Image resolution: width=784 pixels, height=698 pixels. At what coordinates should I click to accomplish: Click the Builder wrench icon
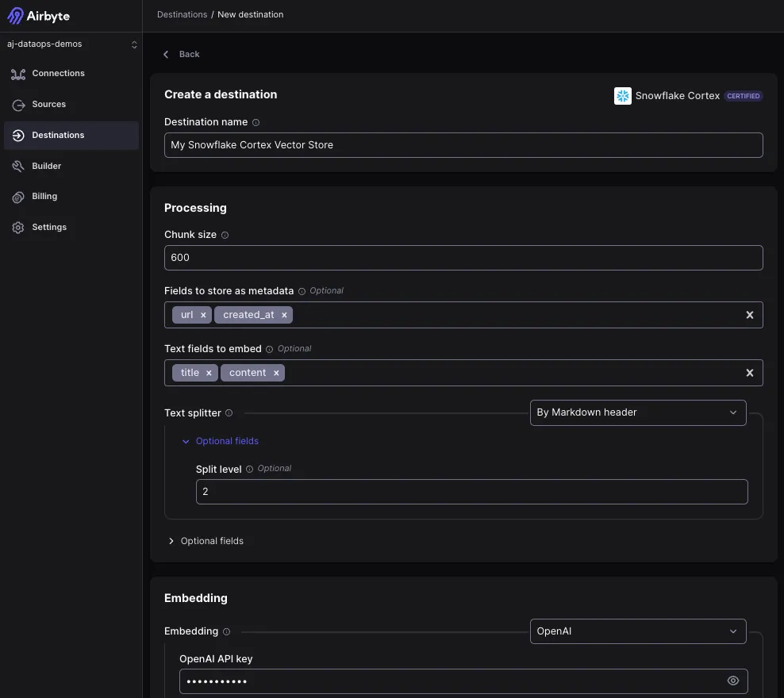18,167
